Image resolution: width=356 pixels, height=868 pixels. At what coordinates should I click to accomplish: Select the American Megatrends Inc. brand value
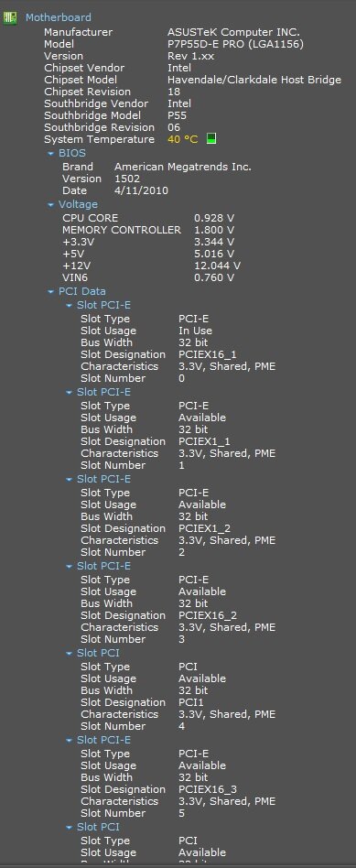click(x=183, y=167)
